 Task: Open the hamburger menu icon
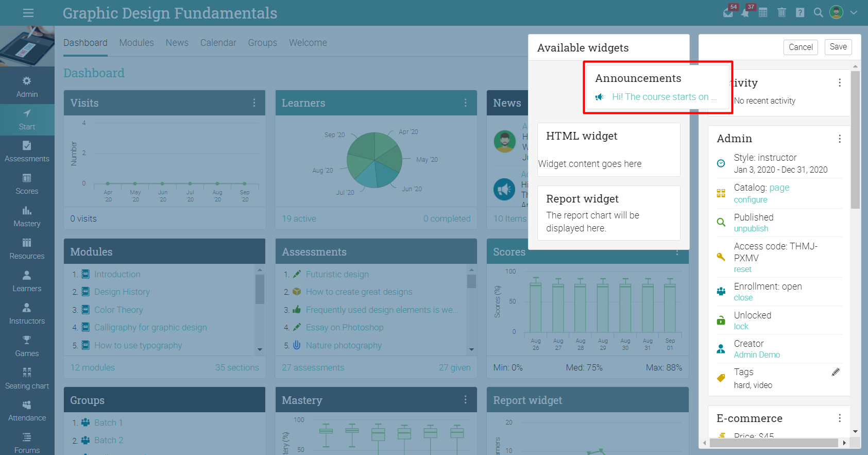28,13
